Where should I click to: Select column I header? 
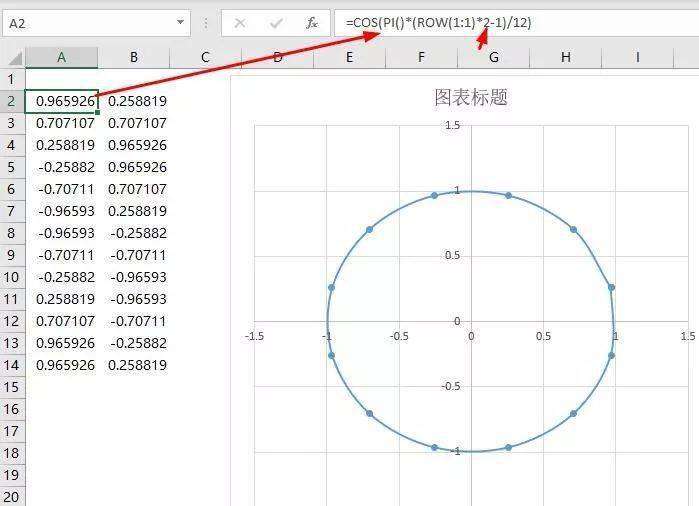click(637, 58)
